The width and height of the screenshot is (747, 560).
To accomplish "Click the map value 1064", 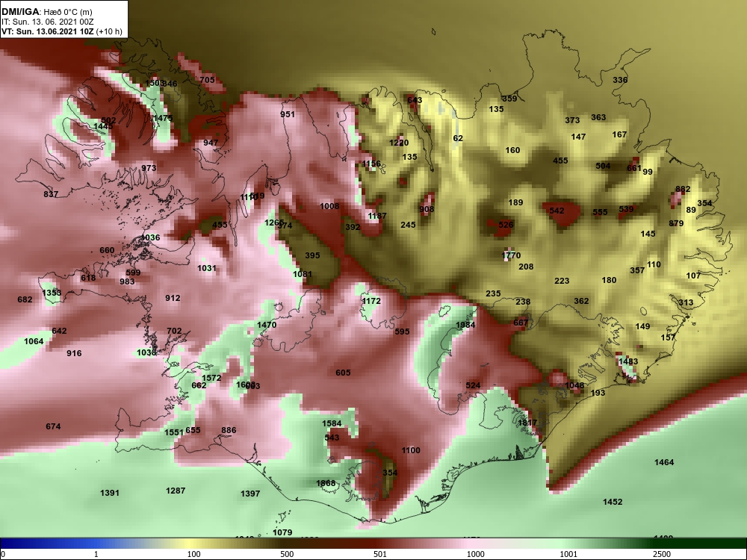I will click(34, 341).
